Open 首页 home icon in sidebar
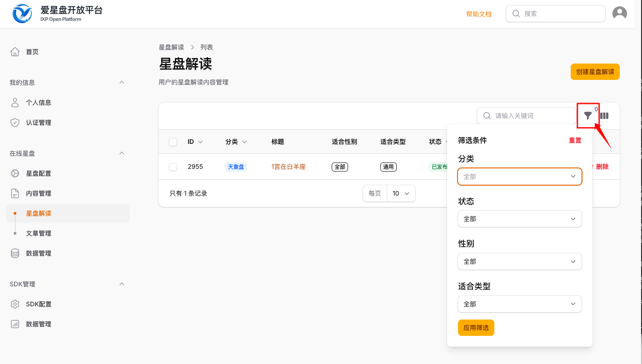 (15, 52)
